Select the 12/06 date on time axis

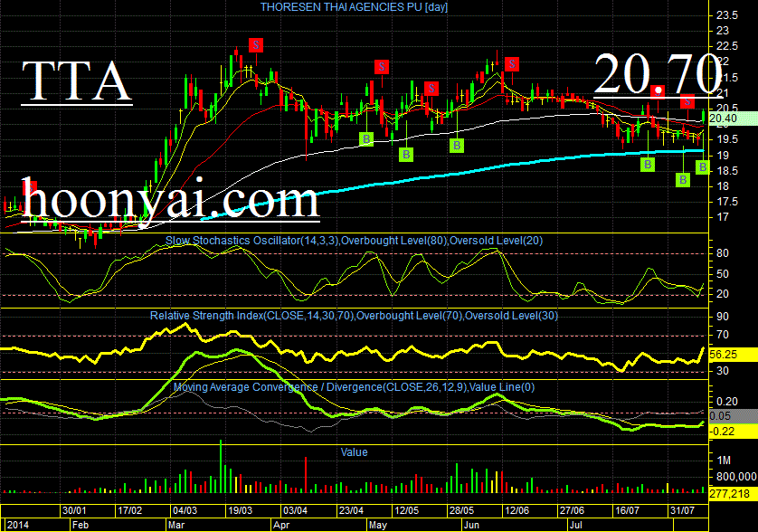(x=516, y=510)
